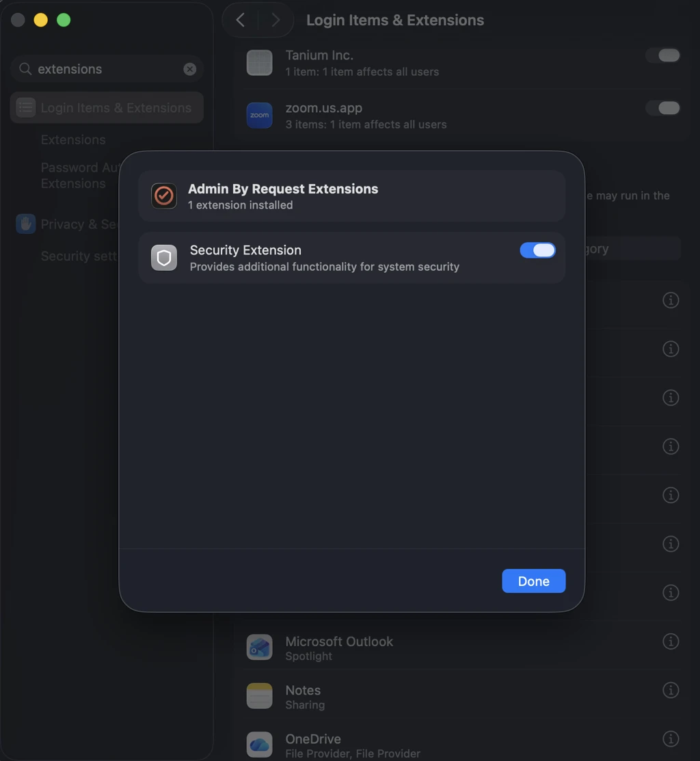
Task: Click the Tanium Inc. app icon
Action: pyautogui.click(x=260, y=63)
